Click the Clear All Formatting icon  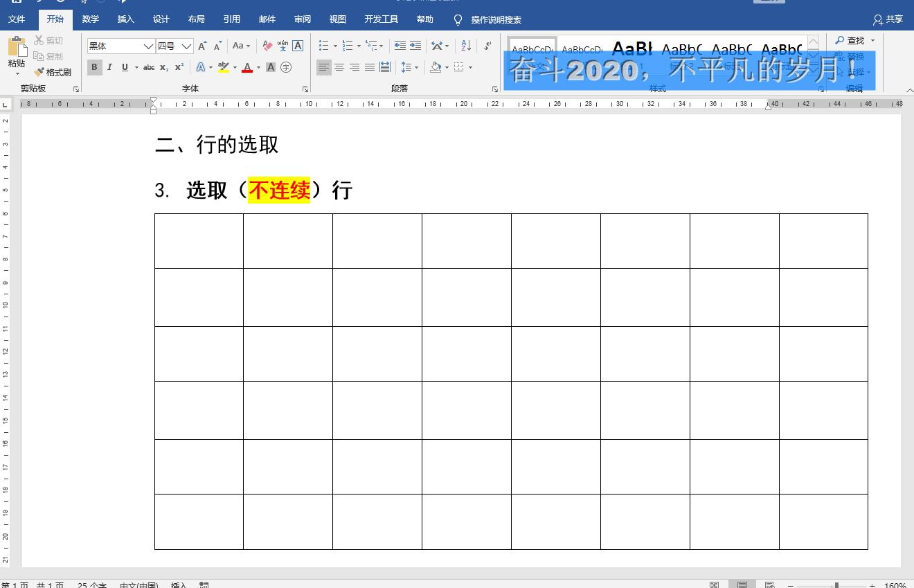click(267, 46)
